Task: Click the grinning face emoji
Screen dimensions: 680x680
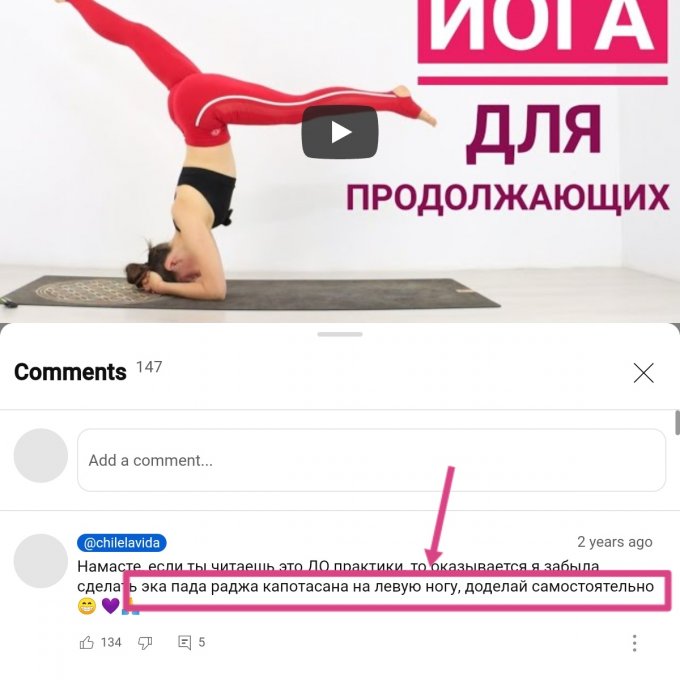Action: [87, 606]
